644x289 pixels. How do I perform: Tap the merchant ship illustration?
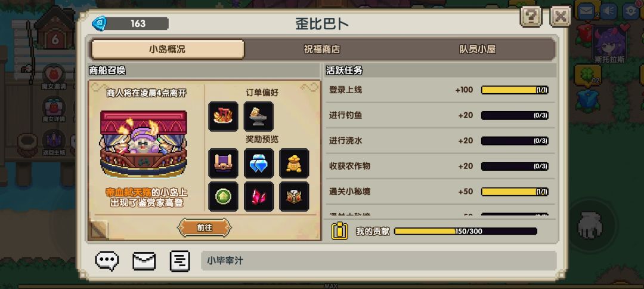pyautogui.click(x=143, y=143)
